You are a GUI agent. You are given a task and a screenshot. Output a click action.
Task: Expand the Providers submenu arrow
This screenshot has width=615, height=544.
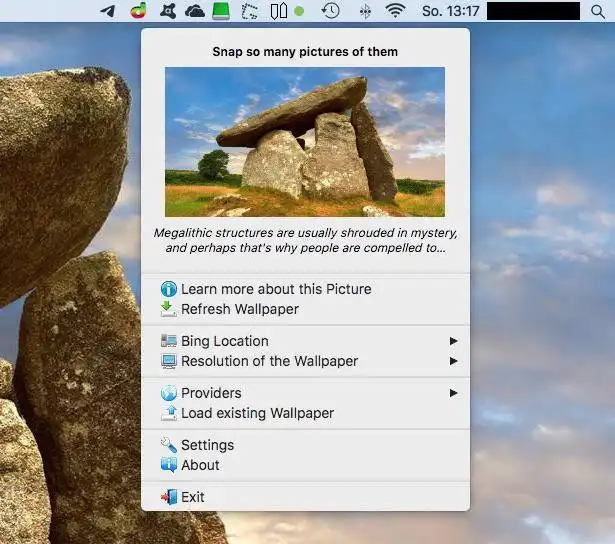[454, 393]
